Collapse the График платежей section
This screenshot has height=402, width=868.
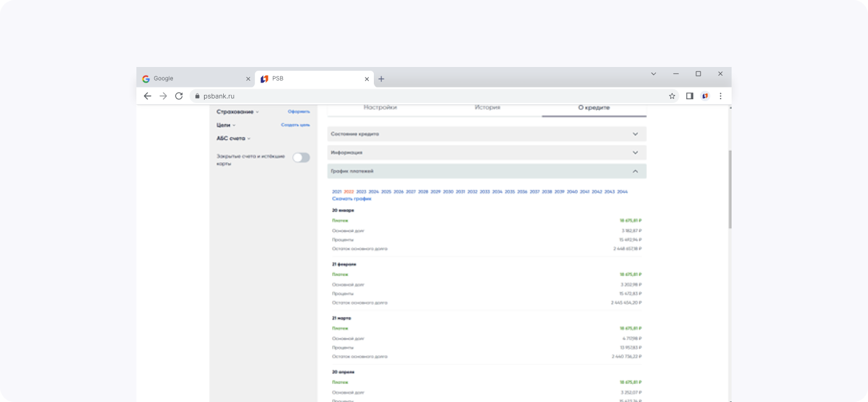tap(635, 171)
